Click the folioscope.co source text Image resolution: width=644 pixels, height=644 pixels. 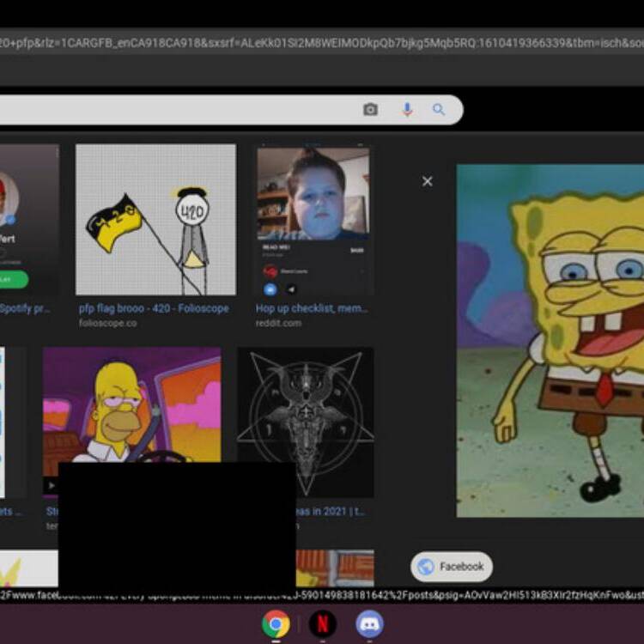point(107,323)
